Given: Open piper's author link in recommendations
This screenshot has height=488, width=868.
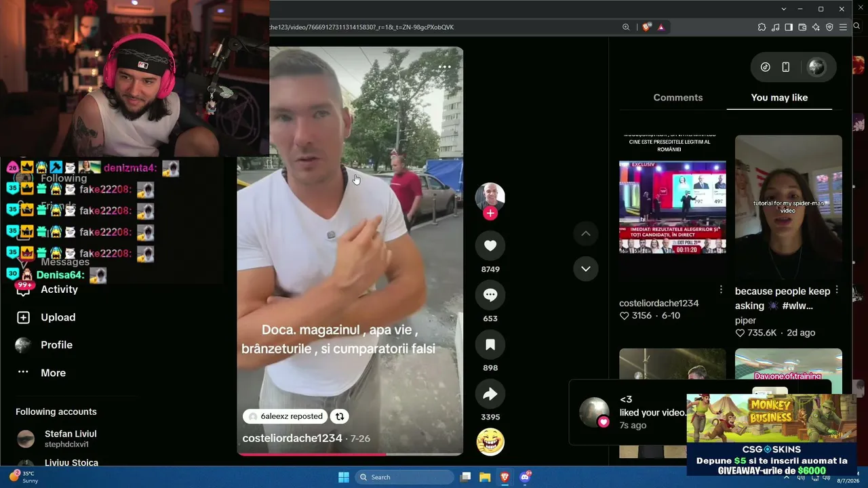Looking at the screenshot, I should tap(745, 321).
